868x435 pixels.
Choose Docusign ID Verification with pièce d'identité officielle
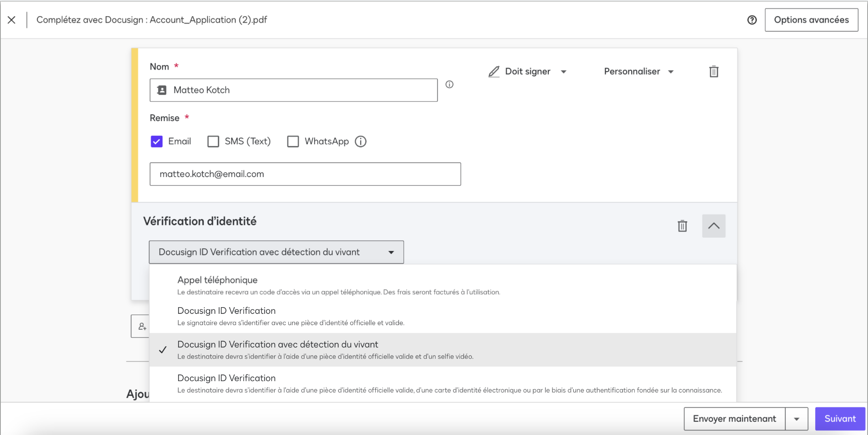click(x=443, y=316)
